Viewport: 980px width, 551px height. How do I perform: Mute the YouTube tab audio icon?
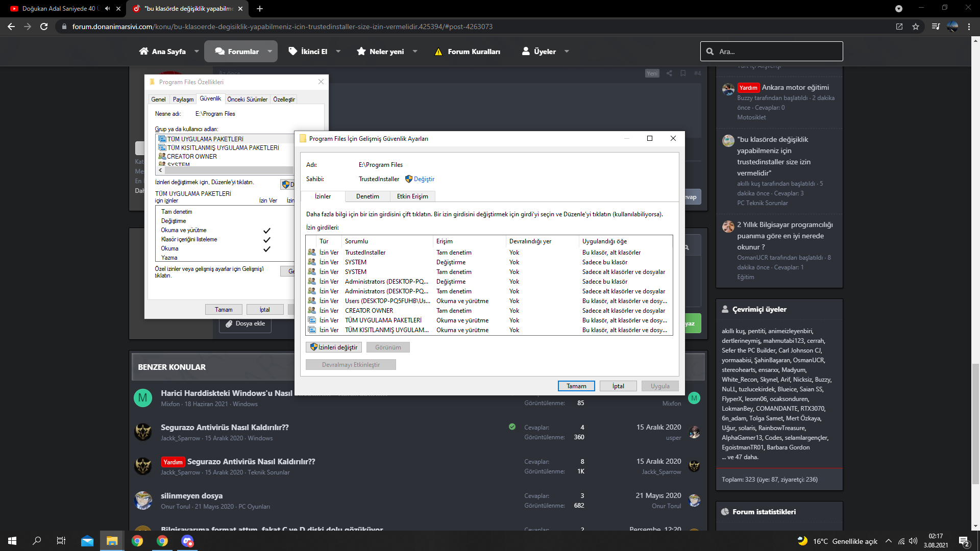point(108,9)
